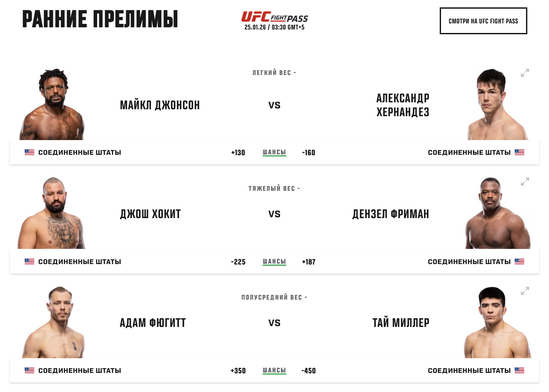Select the Шансы link in the lightweight bout
549x392 pixels.
[274, 152]
